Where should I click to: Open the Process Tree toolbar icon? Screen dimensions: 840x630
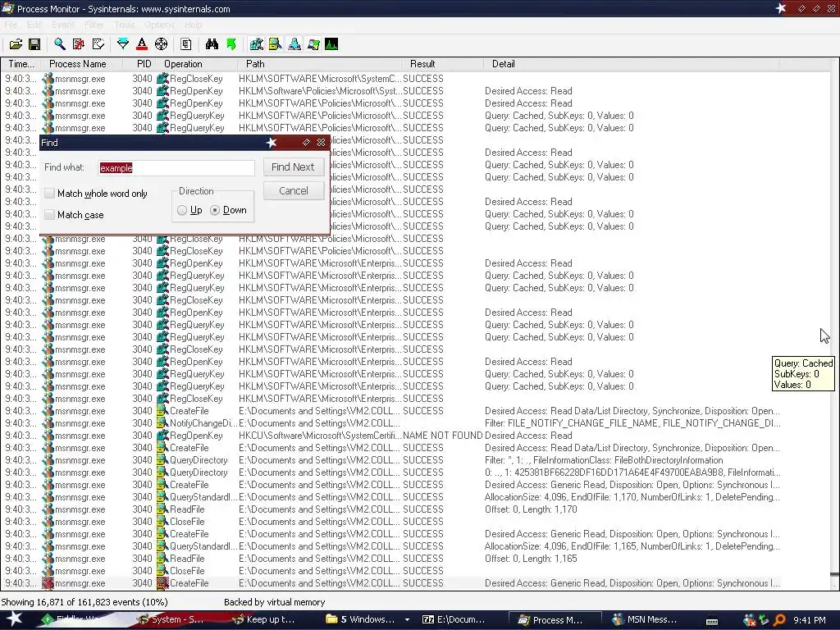(186, 44)
